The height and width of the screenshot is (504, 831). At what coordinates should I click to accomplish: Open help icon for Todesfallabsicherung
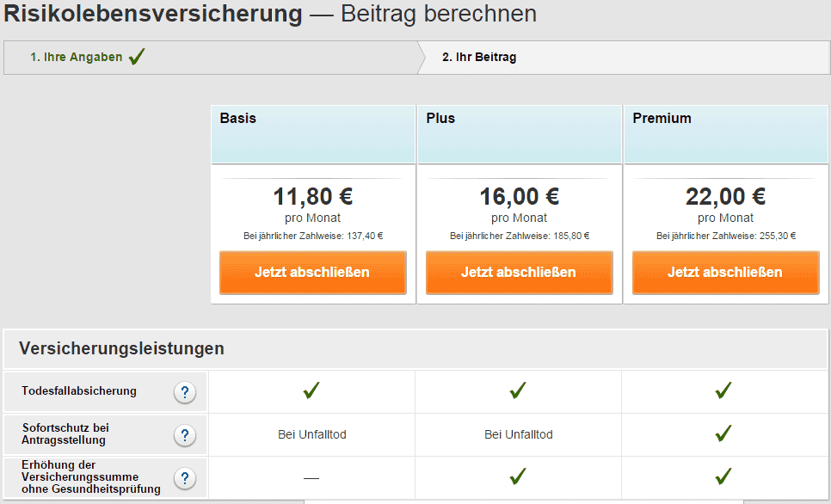pyautogui.click(x=184, y=393)
